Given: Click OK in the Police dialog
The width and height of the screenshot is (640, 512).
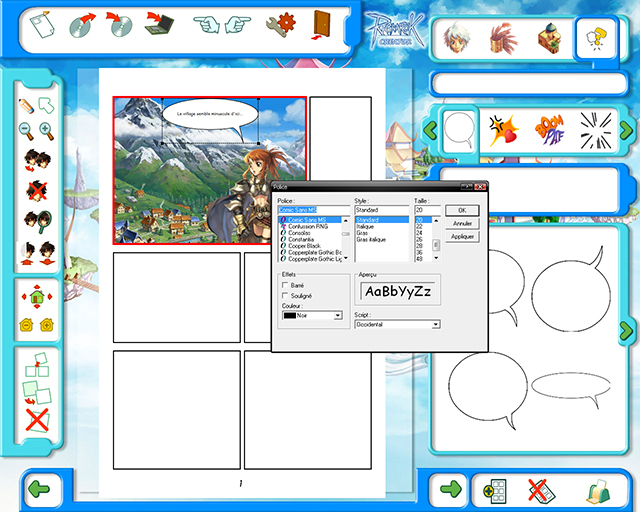Looking at the screenshot, I should [462, 210].
